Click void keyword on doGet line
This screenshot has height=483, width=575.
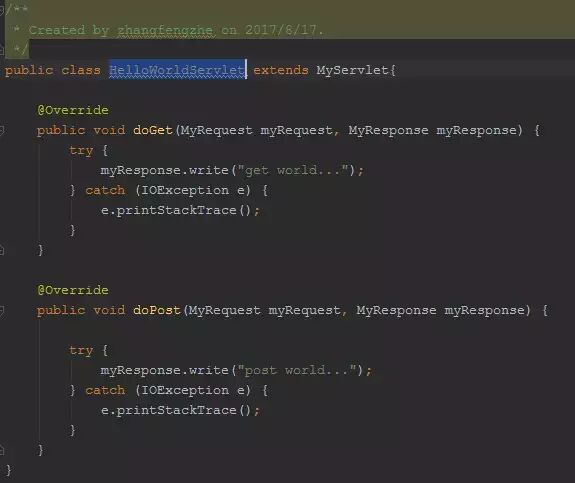109,130
